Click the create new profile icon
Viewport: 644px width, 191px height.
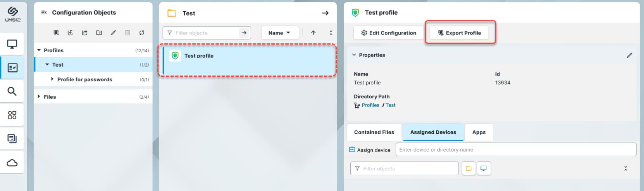[56, 33]
